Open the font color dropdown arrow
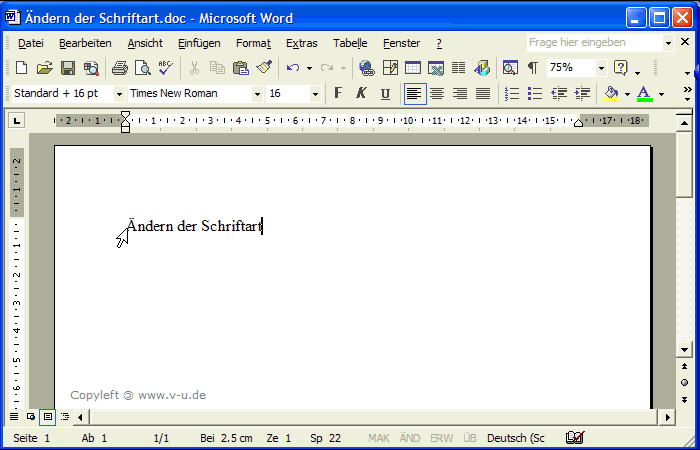 click(x=661, y=94)
